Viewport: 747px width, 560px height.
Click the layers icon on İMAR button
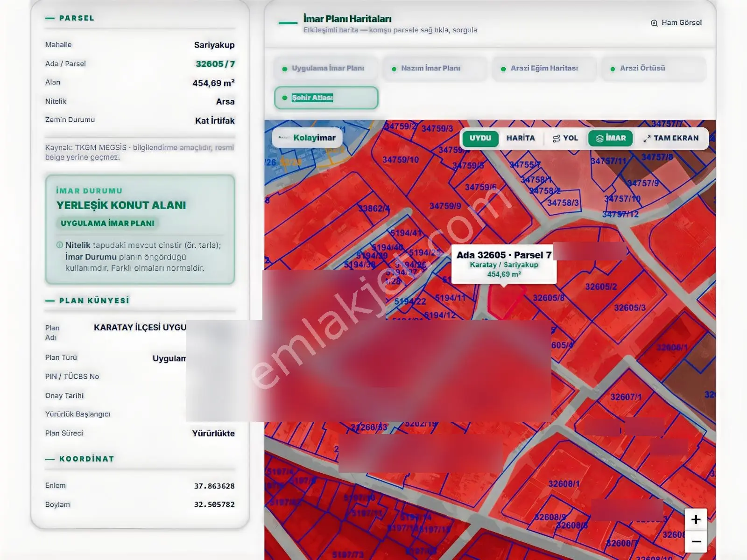(x=599, y=139)
